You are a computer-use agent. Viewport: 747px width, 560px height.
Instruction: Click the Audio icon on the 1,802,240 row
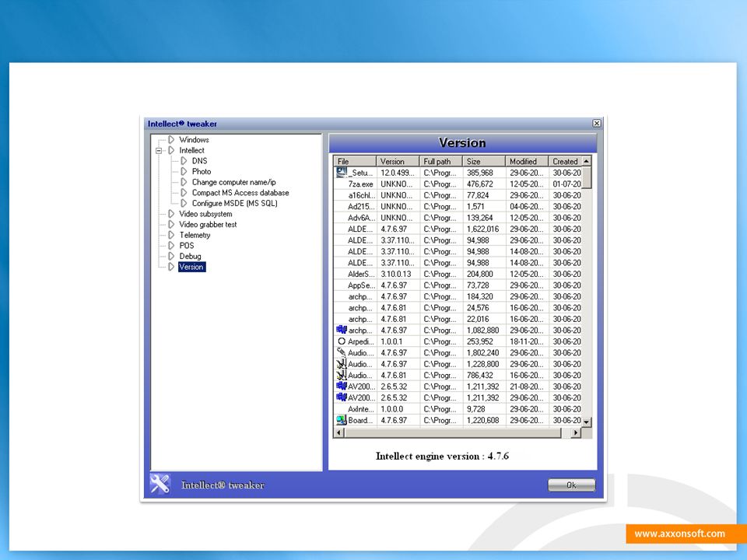point(342,352)
